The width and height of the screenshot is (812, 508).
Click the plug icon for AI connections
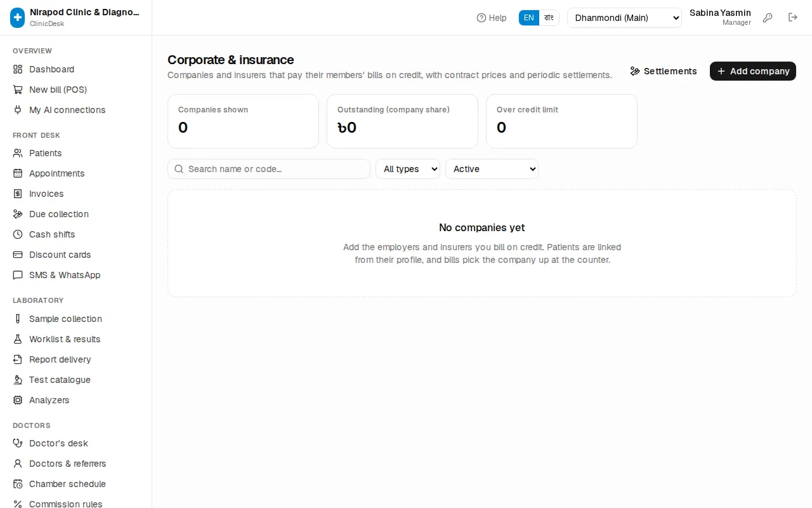pos(18,110)
